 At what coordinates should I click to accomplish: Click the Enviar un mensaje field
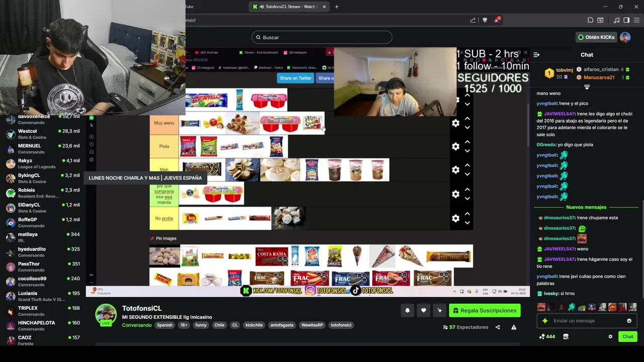587,321
